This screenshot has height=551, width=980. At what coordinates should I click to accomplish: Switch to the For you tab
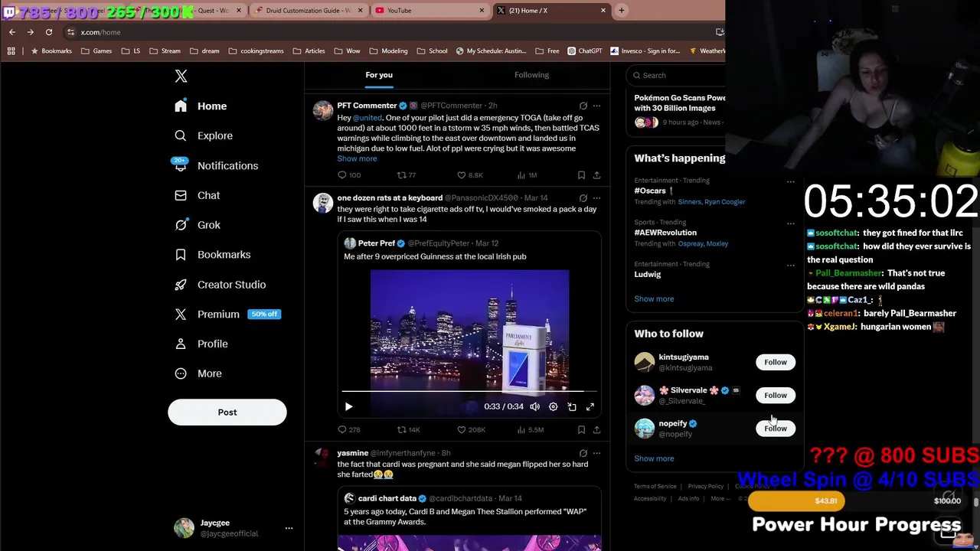[379, 75]
